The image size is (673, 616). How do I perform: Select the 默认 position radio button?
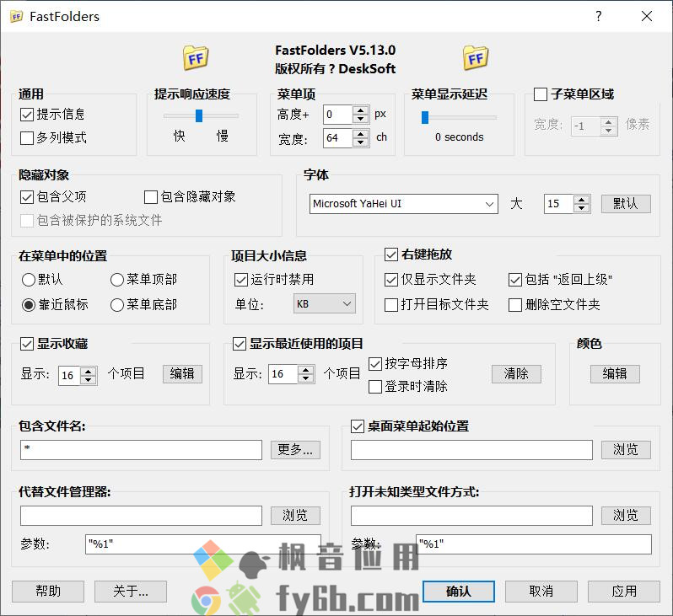[x=29, y=280]
